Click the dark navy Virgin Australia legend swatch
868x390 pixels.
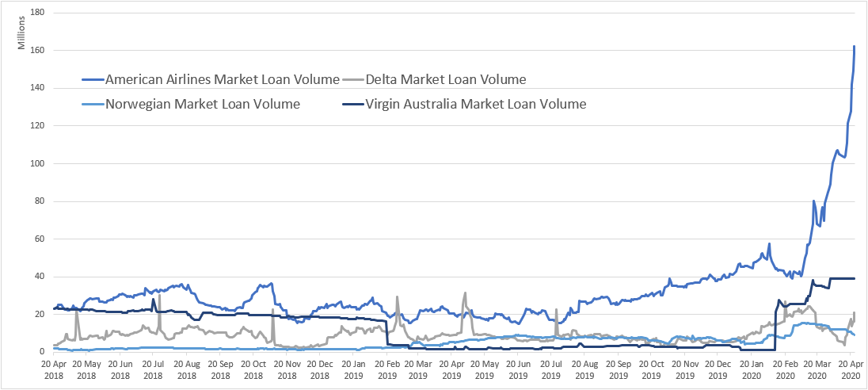pos(352,104)
